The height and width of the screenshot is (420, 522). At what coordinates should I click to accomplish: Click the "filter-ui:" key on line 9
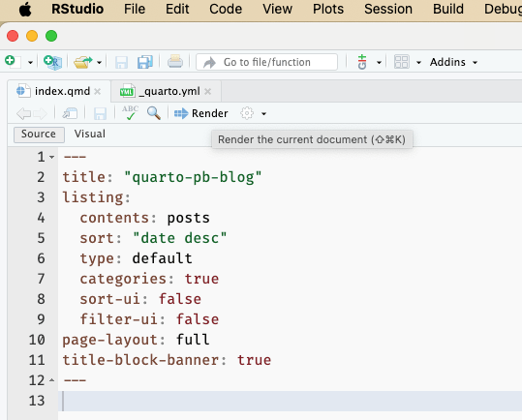point(122,319)
